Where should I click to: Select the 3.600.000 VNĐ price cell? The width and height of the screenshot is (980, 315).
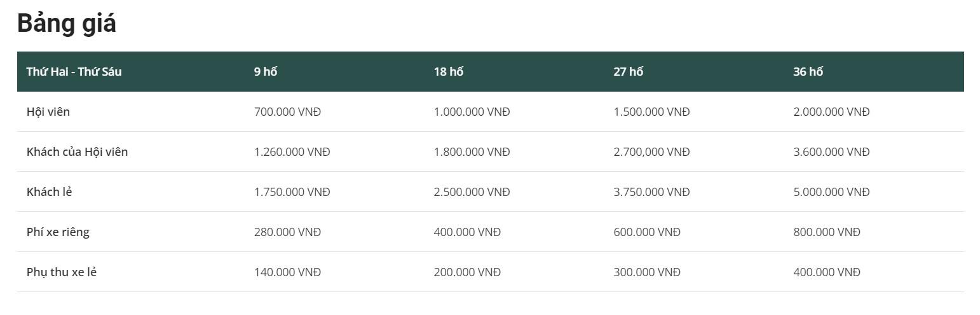pos(831,151)
